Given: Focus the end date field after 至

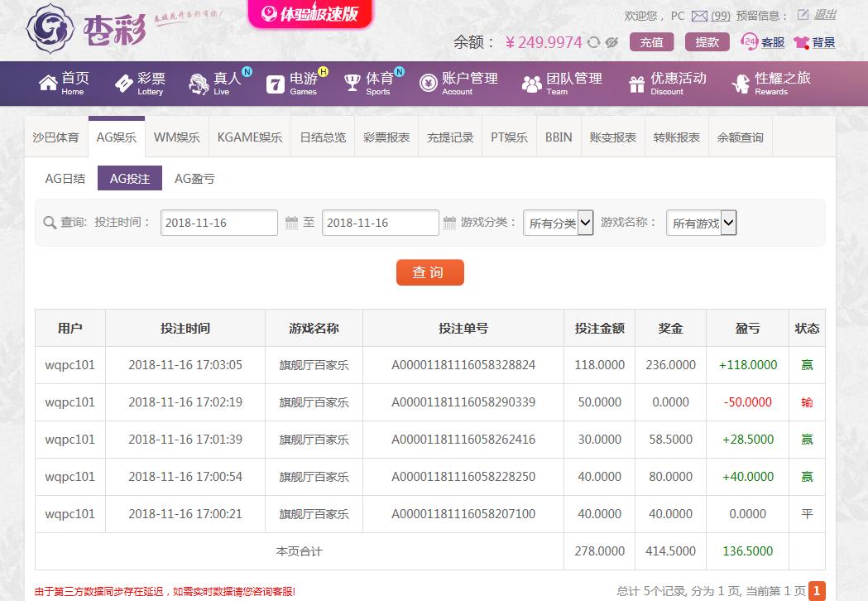Looking at the screenshot, I should click(381, 223).
